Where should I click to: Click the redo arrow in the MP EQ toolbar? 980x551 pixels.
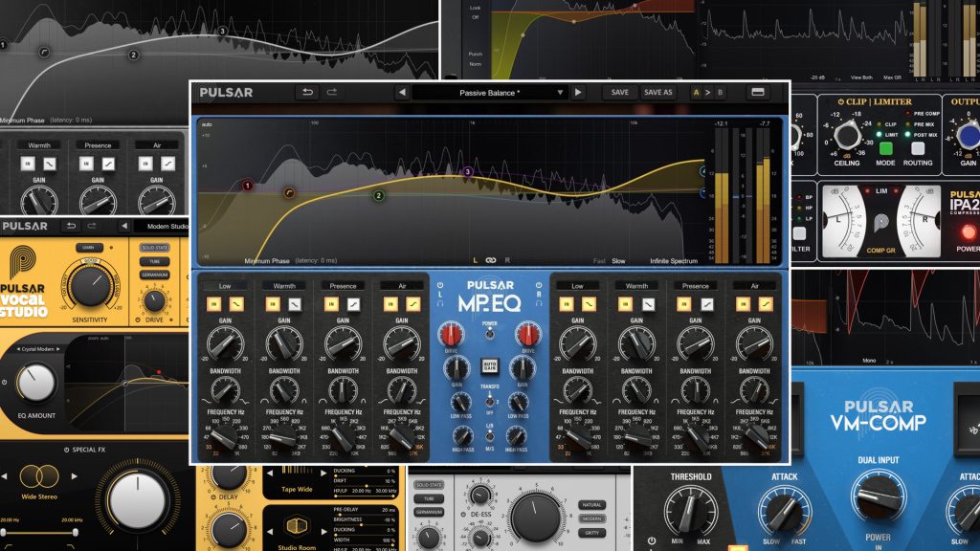pyautogui.click(x=331, y=91)
